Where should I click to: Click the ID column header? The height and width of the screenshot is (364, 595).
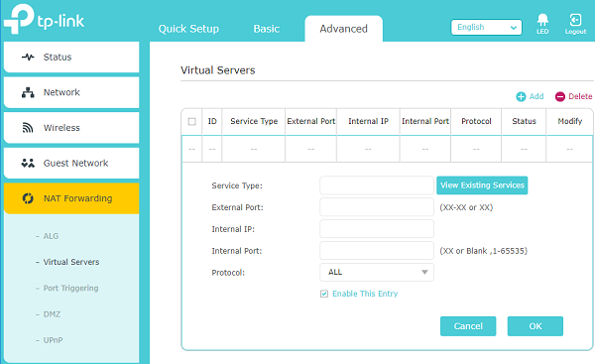pyautogui.click(x=212, y=121)
